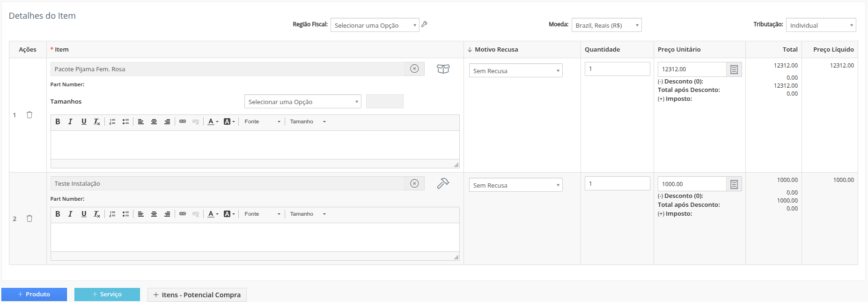Viewport: 868px width, 302px height.
Task: Open price list icon for 12312.00 price
Action: 734,69
